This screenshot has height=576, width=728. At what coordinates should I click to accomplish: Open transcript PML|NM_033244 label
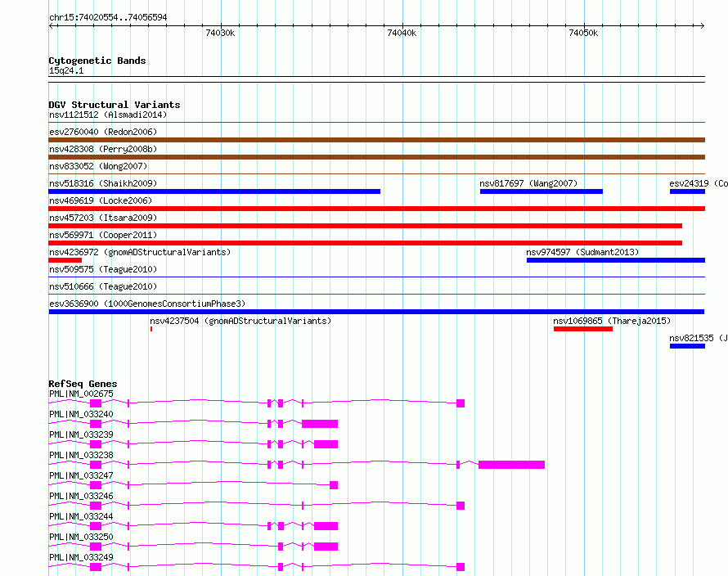[x=81, y=516]
